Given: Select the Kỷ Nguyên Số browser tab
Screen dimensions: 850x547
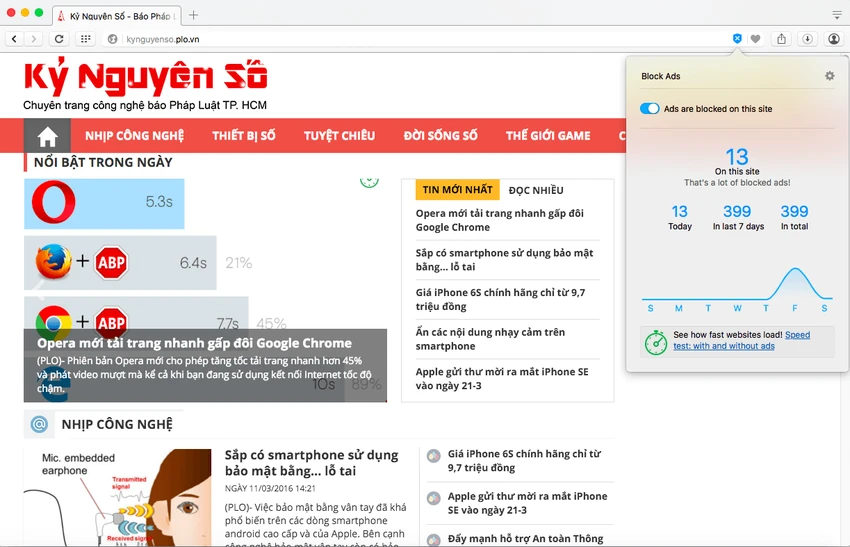Looking at the screenshot, I should click(118, 16).
